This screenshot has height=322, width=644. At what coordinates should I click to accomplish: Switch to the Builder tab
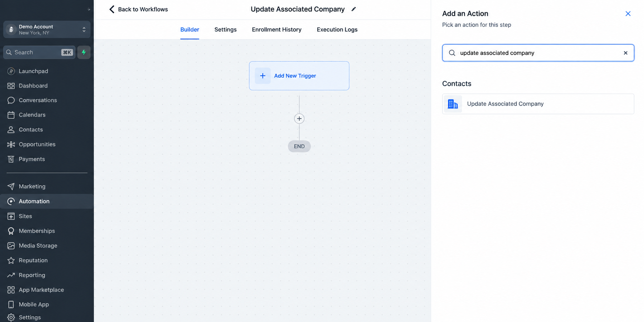(189, 29)
